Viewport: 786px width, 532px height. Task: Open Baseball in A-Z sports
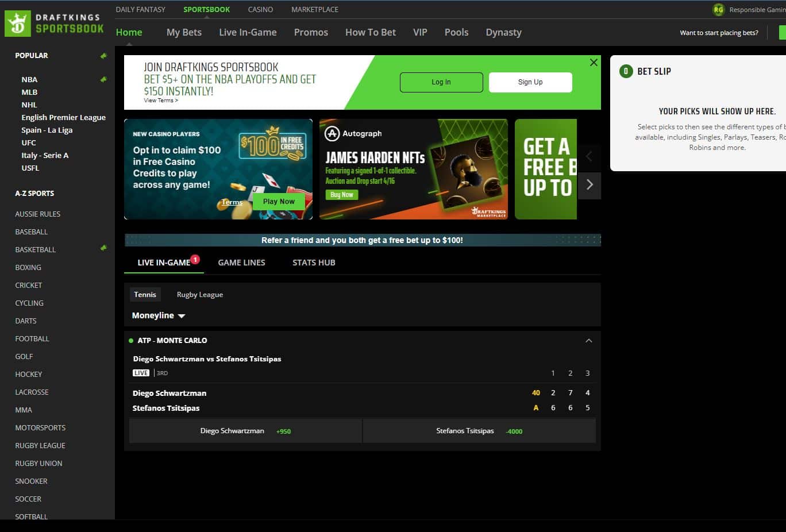(x=32, y=232)
